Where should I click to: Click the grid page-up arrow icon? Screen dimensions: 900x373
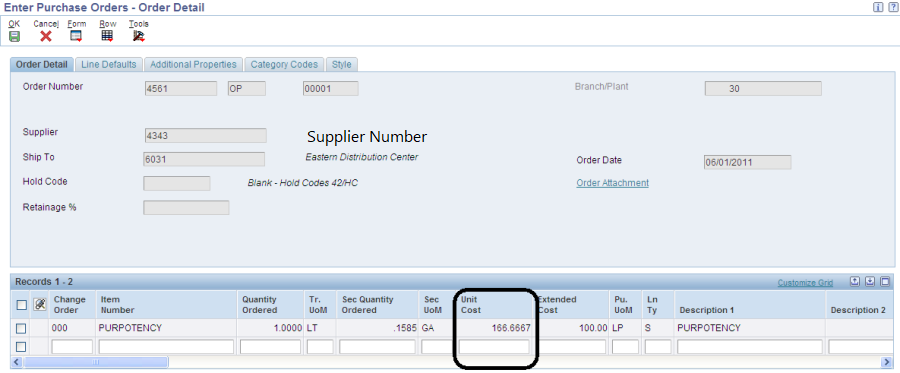(x=855, y=281)
